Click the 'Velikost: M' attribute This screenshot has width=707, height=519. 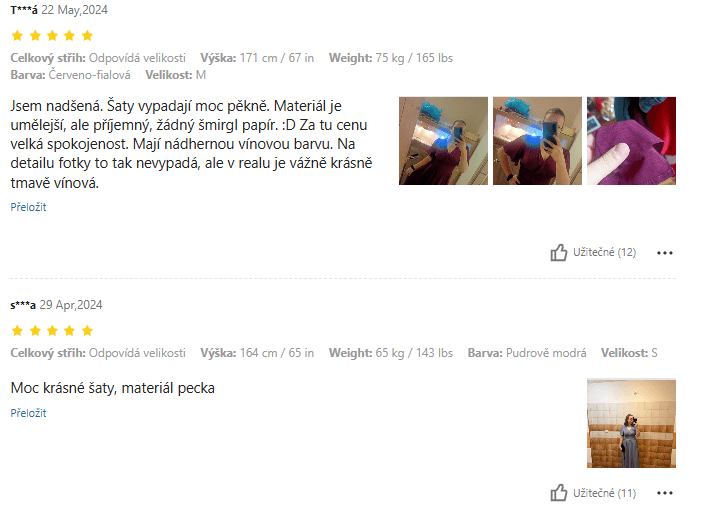click(175, 75)
